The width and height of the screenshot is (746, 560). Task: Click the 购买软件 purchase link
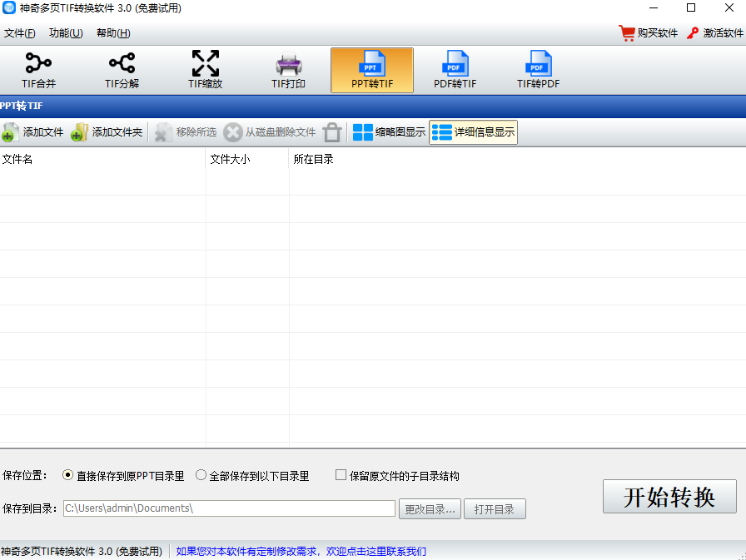coord(649,33)
